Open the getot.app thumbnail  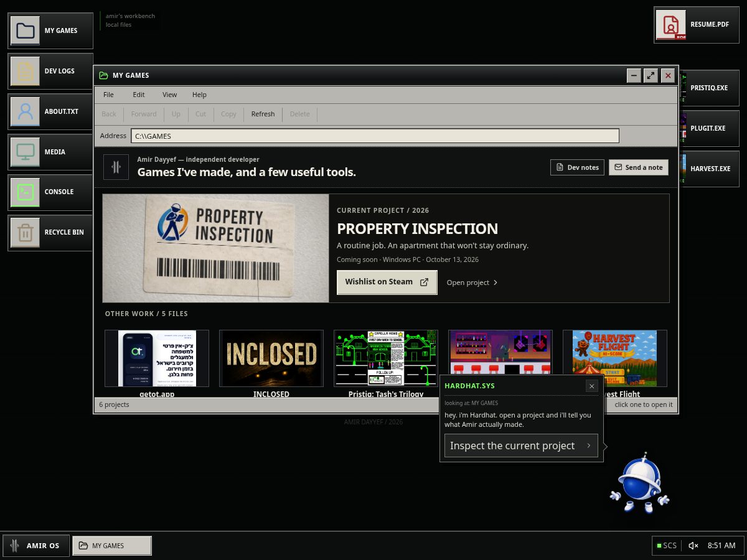tap(157, 358)
